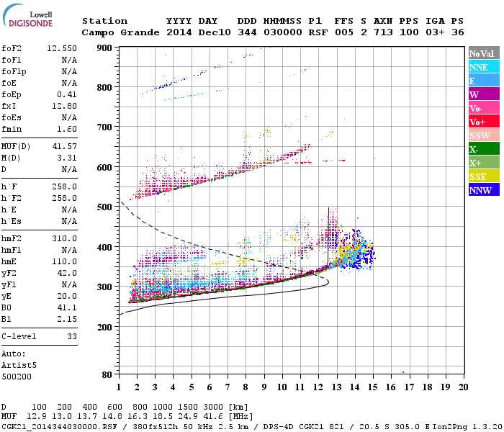Click the hmF2 value 310.0

(x=64, y=238)
